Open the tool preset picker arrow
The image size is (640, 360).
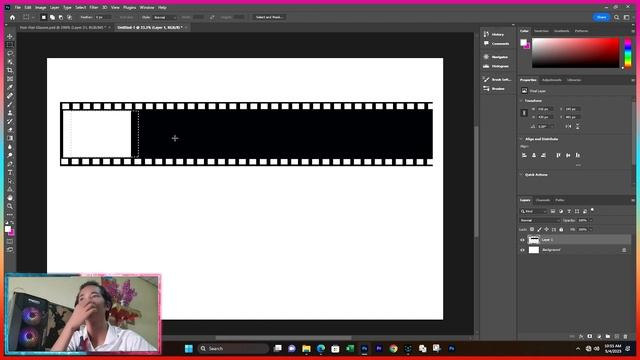tap(33, 17)
